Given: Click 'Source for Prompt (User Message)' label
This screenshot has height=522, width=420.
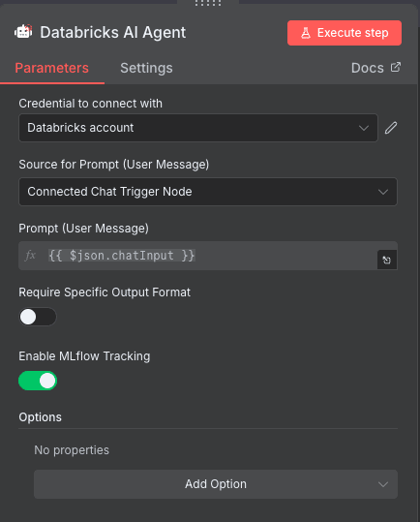Looking at the screenshot, I should click(x=114, y=165).
